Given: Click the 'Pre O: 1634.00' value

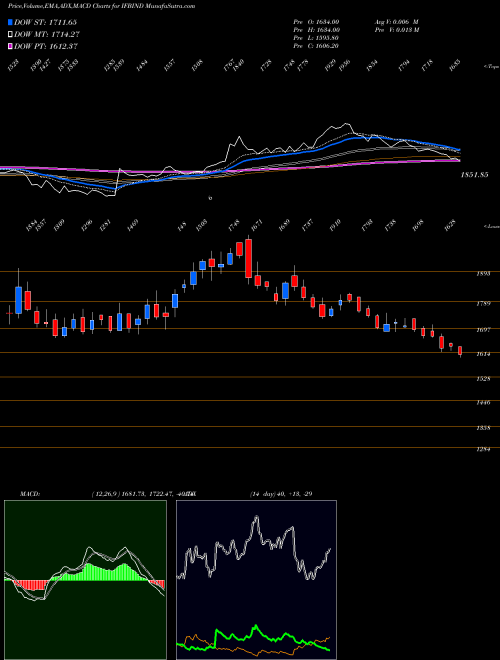Looking at the screenshot, I should pos(316,22).
